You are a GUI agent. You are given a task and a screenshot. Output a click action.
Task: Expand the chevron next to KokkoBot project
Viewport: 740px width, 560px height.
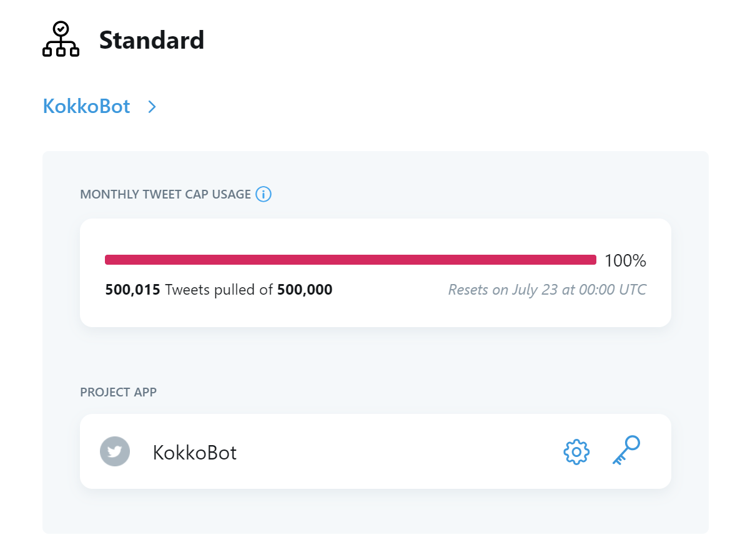click(x=152, y=107)
